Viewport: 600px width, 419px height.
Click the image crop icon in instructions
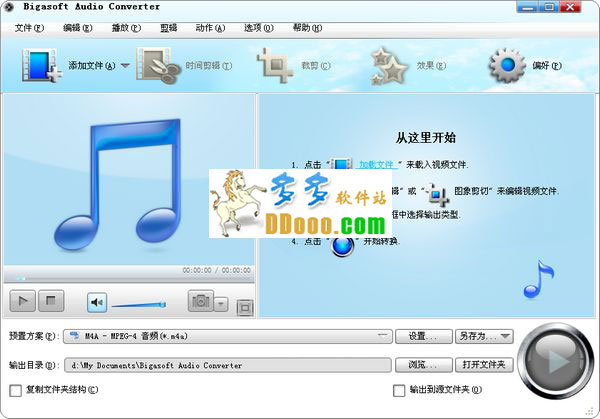437,194
